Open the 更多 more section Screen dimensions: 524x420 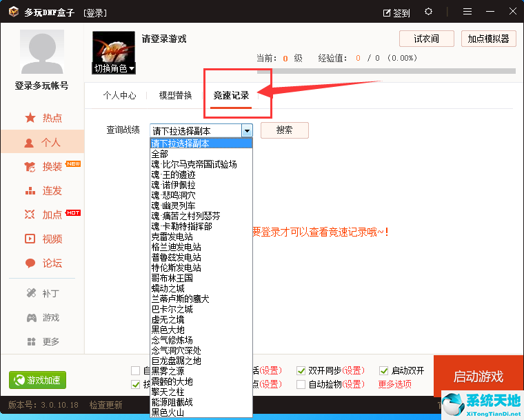43,341
